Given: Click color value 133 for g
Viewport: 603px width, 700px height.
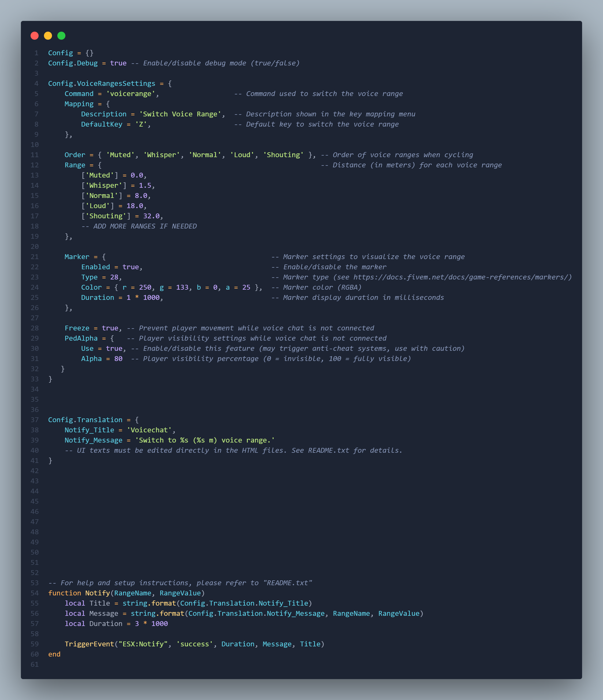Looking at the screenshot, I should (x=182, y=287).
